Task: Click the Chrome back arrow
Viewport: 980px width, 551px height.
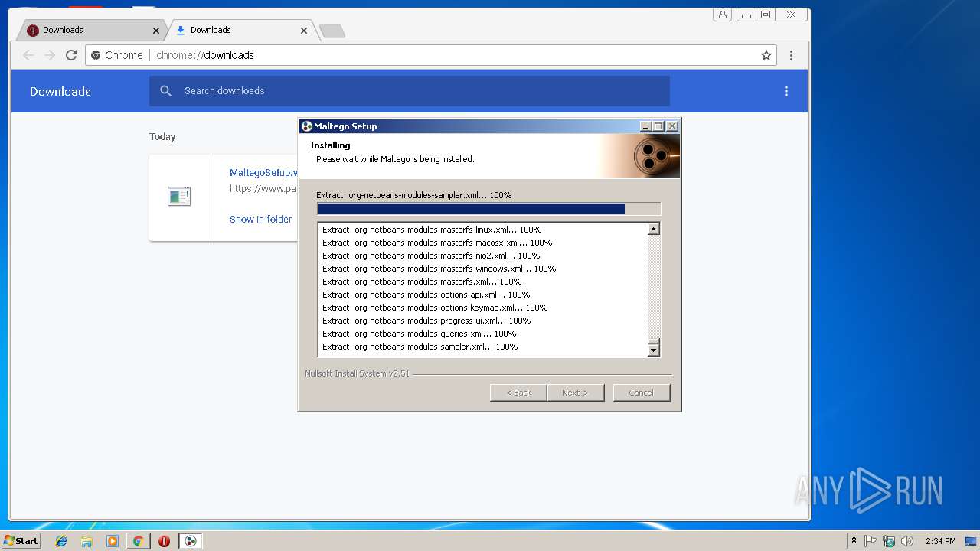Action: [28, 55]
